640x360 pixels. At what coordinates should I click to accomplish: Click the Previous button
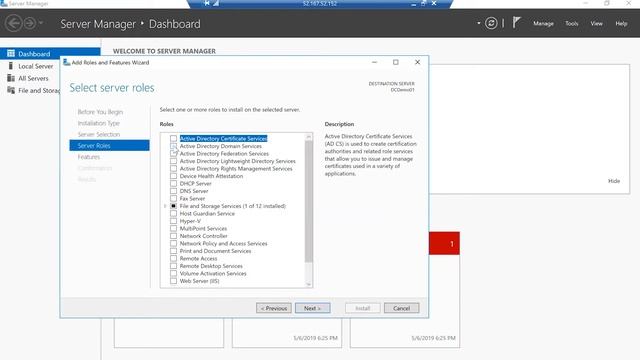click(x=274, y=308)
